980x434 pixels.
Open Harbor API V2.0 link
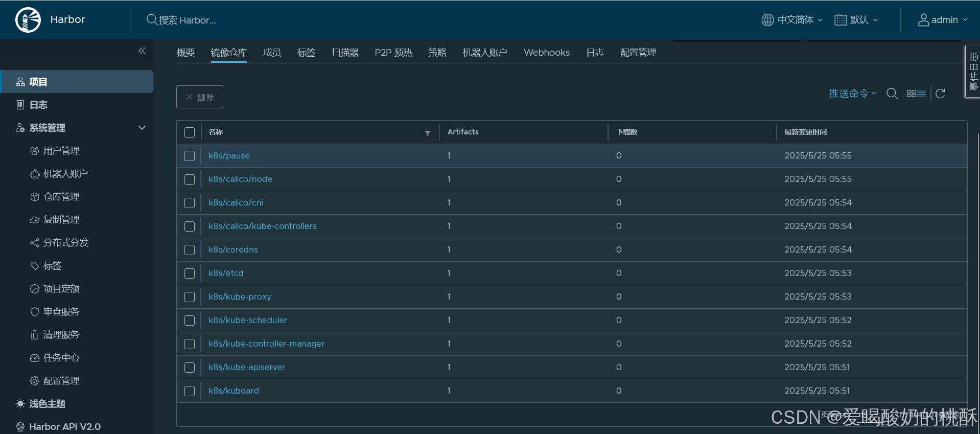coord(64,427)
